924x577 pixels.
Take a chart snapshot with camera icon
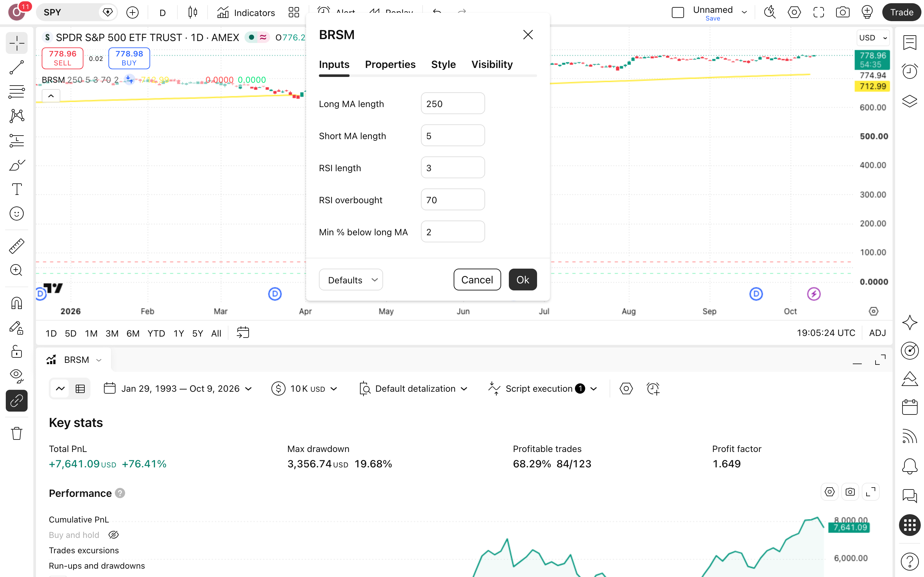click(x=842, y=12)
